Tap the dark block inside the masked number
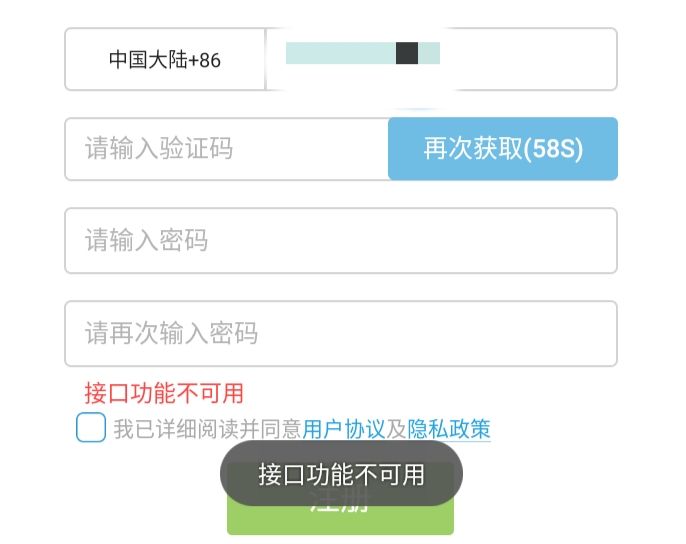 pyautogui.click(x=407, y=53)
